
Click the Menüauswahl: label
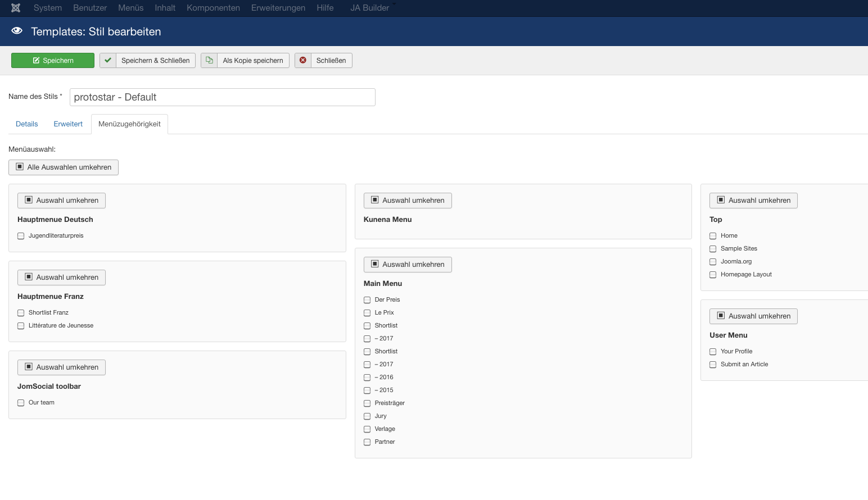coord(32,149)
